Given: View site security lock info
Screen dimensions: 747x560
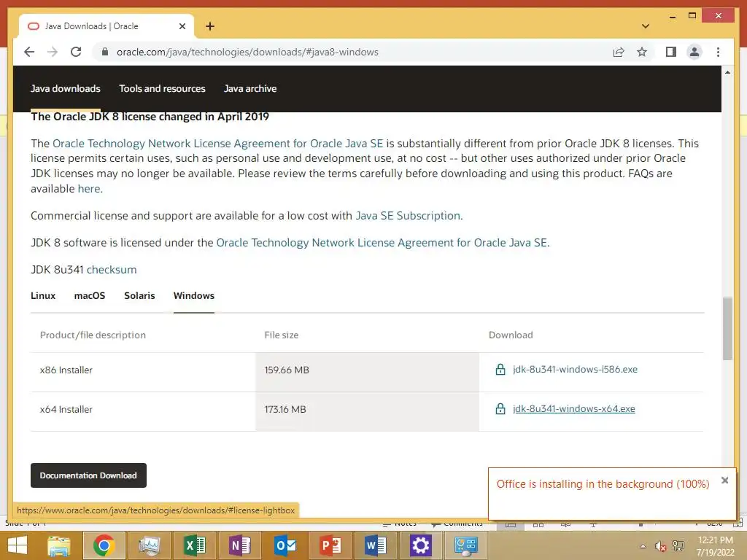Looking at the screenshot, I should (105, 52).
